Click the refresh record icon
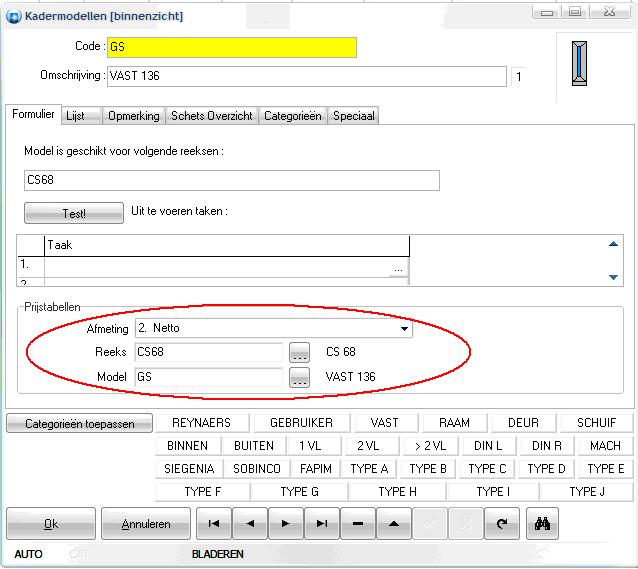The image size is (638, 569). coord(502,523)
